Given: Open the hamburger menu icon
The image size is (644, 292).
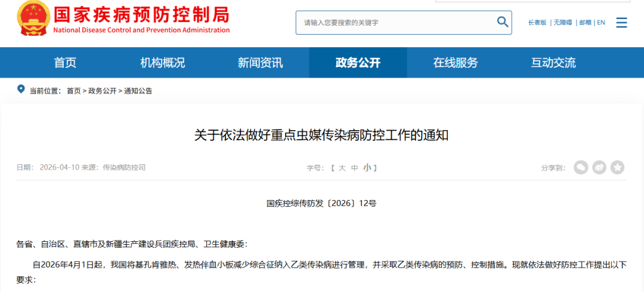Looking at the screenshot, I should pyautogui.click(x=621, y=23).
